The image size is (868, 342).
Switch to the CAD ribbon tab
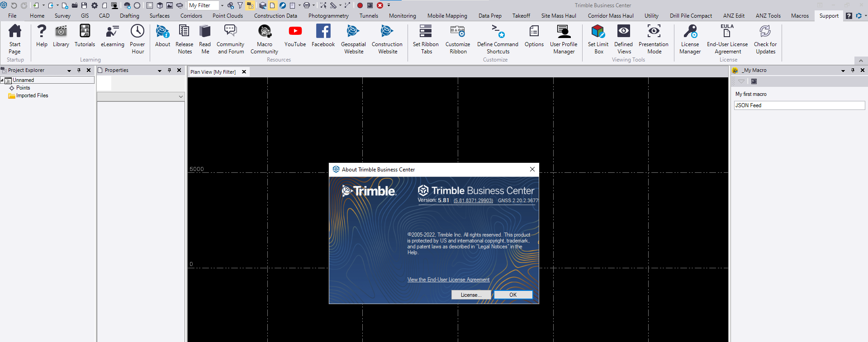104,16
